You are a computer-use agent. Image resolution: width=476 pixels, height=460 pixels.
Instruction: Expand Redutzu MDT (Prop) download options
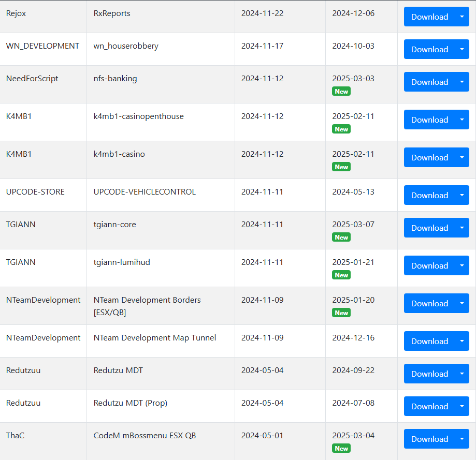point(462,406)
